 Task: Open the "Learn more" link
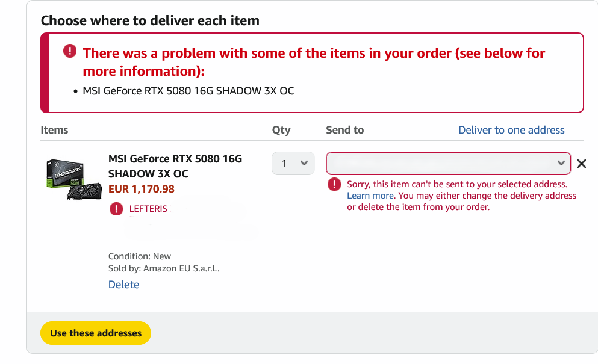370,196
